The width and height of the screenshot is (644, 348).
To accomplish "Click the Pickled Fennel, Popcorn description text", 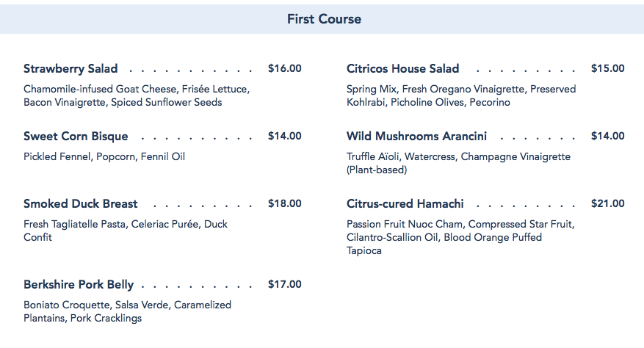I will (x=104, y=156).
